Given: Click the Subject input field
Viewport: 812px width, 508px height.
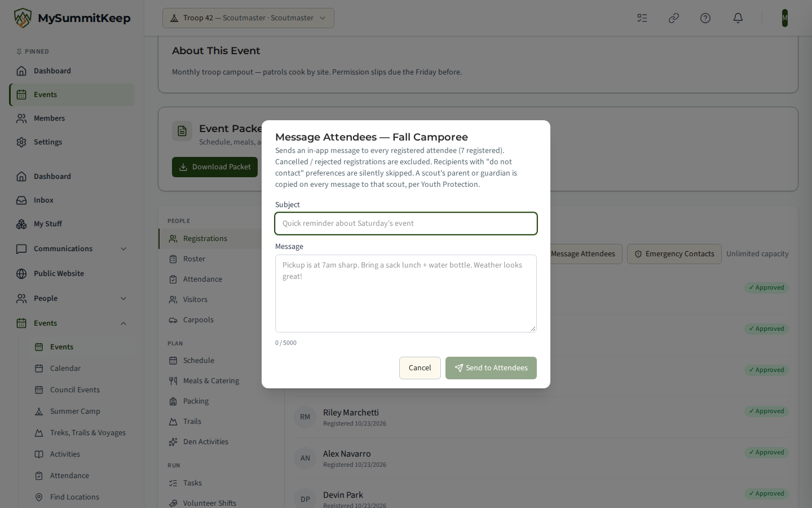Looking at the screenshot, I should pos(406,224).
